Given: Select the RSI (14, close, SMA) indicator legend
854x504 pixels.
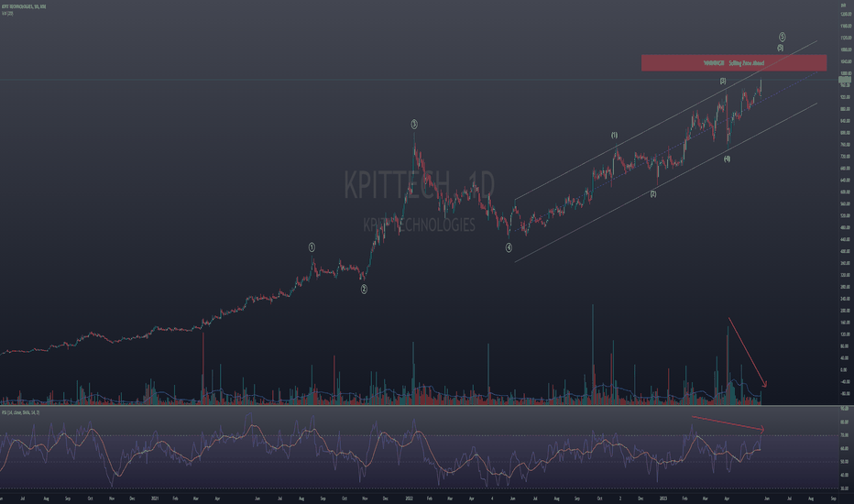Looking at the screenshot, I should [x=20, y=412].
